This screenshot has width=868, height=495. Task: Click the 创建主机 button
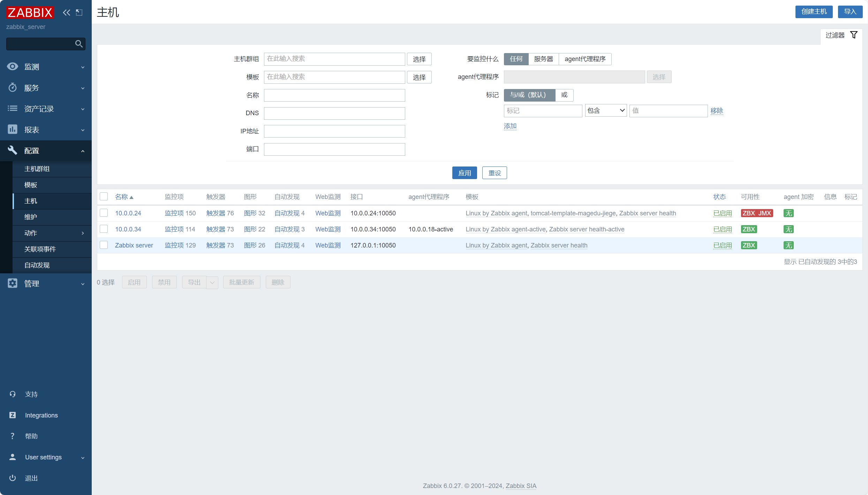point(814,12)
